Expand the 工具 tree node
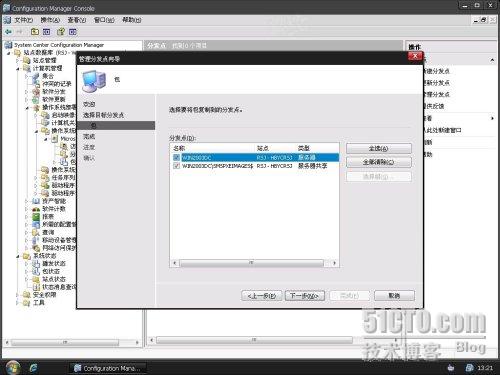The width and height of the screenshot is (500, 375). tap(18, 303)
